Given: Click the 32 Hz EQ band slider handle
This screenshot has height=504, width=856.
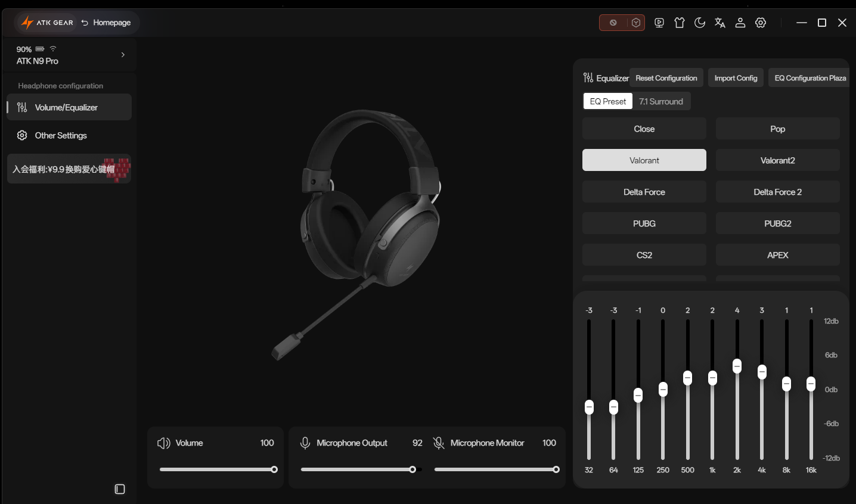Looking at the screenshot, I should [589, 407].
